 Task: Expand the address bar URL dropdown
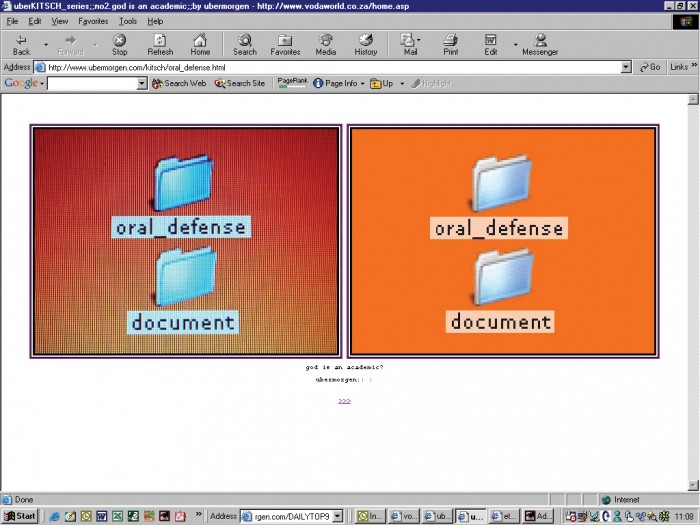pos(626,67)
